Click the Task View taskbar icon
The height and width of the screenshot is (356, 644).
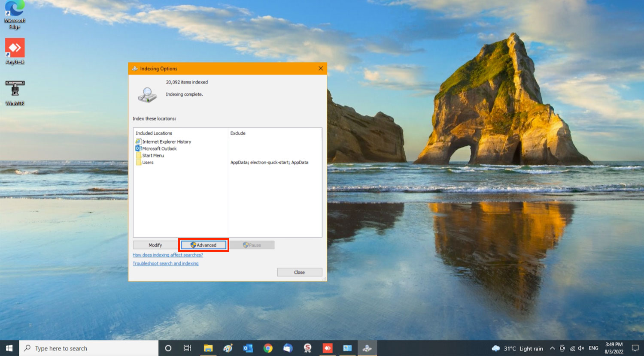coord(188,348)
